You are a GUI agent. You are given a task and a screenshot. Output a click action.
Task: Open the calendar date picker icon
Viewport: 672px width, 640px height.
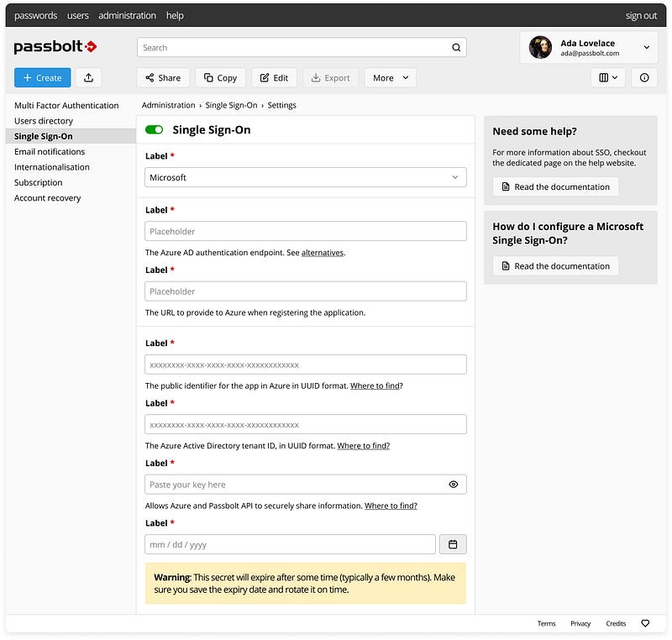coord(453,544)
